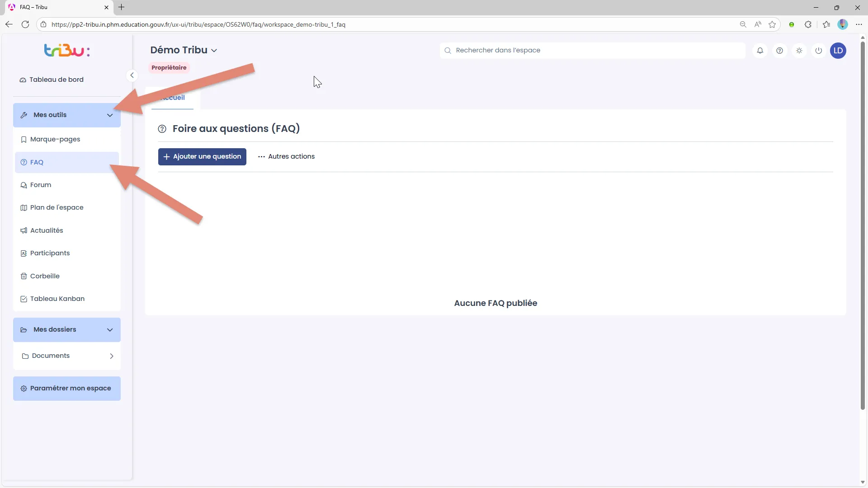Open Marque-pages in sidebar
868x488 pixels.
click(x=67, y=140)
